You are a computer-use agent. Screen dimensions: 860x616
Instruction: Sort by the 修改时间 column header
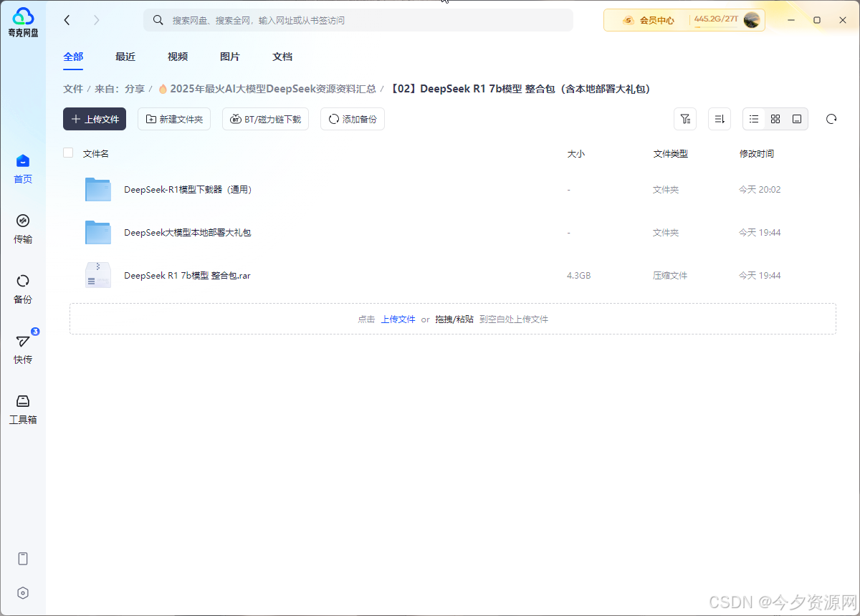tap(757, 154)
